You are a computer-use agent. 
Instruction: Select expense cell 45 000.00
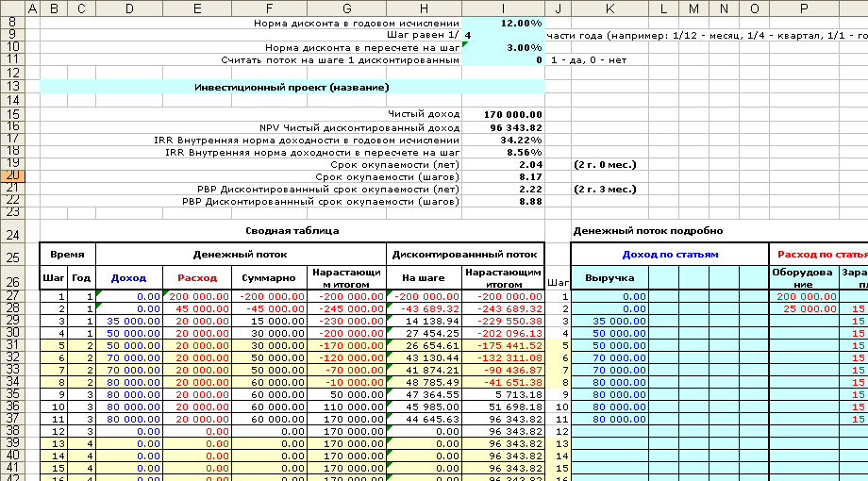[197, 308]
